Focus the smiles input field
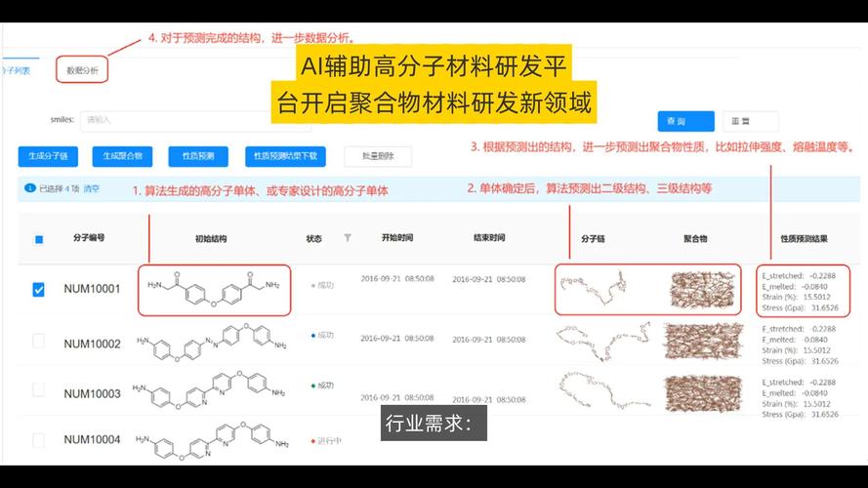This screenshot has width=868, height=488. click(x=196, y=121)
